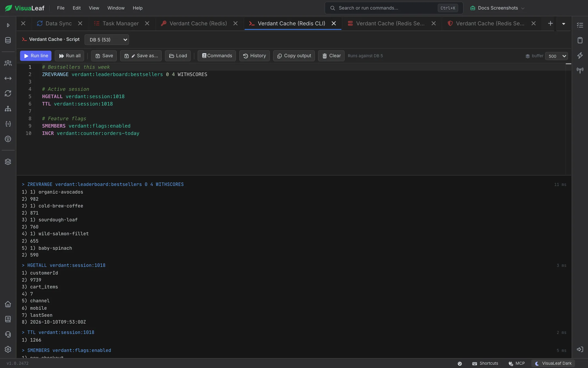Viewport: 588px width, 368px height.
Task: Open the tab list overflow caret
Action: [x=563, y=24]
